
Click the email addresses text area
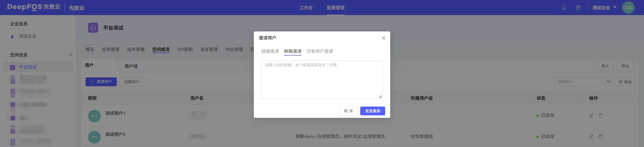pyautogui.click(x=322, y=79)
